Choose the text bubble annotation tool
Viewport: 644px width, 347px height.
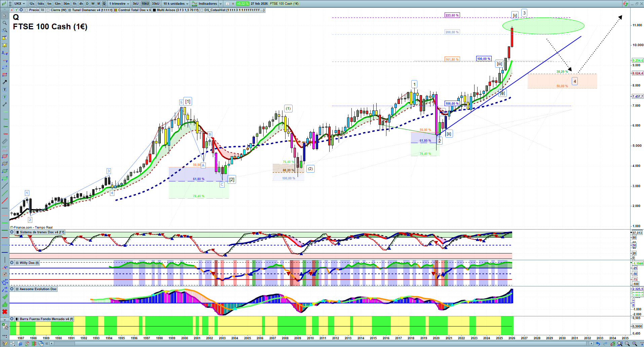pos(5,97)
